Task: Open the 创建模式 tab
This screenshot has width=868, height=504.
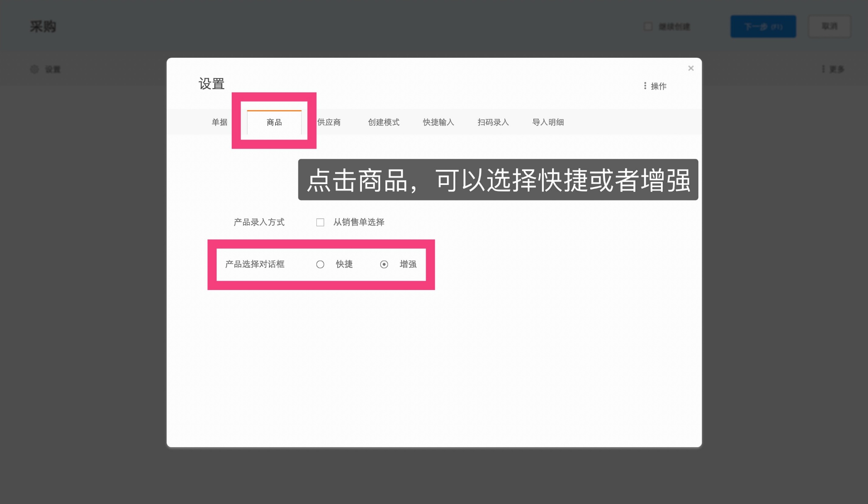Action: 384,122
